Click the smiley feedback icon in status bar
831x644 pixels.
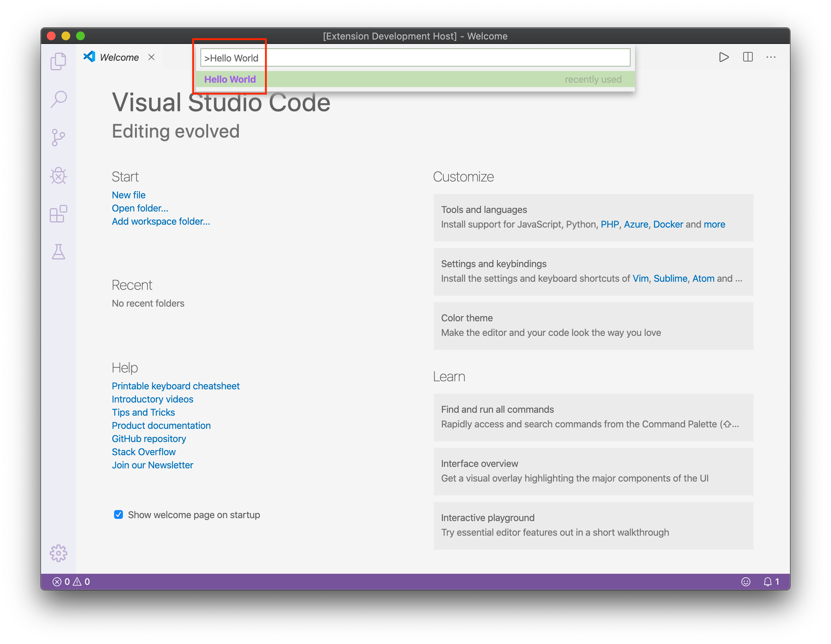(x=745, y=581)
